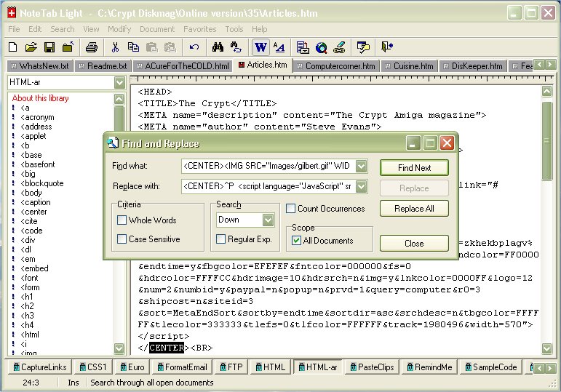The height and width of the screenshot is (392, 561).
Task: Open the About this library entry
Action: coord(41,98)
